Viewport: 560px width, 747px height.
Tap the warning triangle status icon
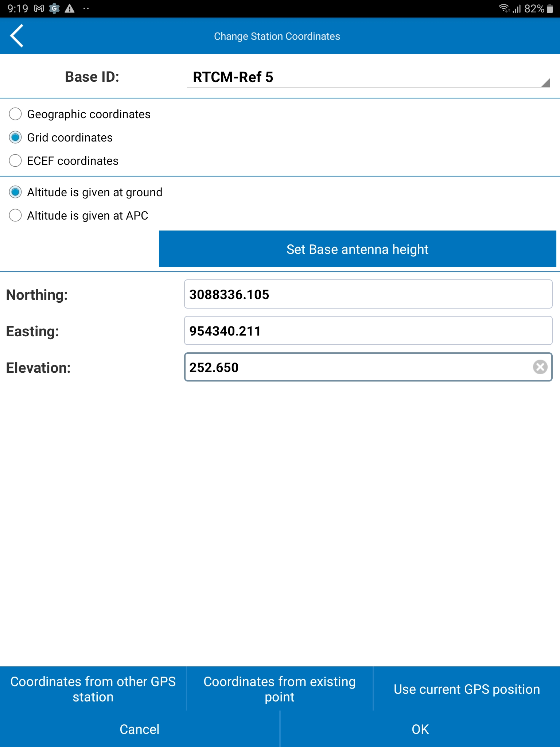pos(69,8)
